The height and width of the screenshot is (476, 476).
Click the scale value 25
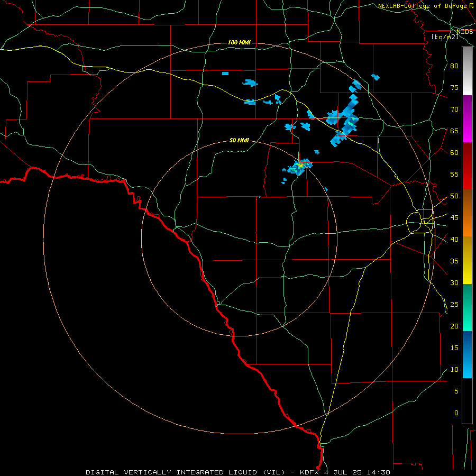(454, 305)
